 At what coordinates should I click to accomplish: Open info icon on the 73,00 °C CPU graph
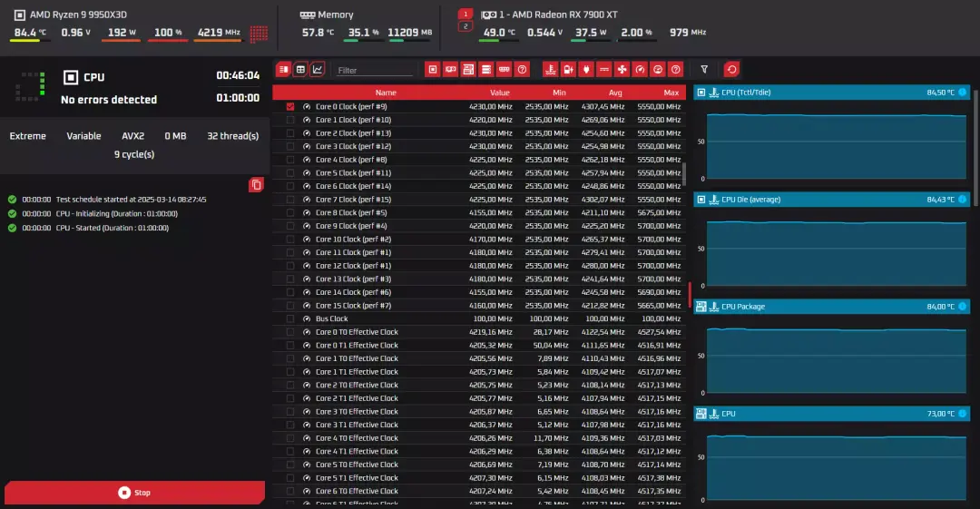(x=963, y=414)
